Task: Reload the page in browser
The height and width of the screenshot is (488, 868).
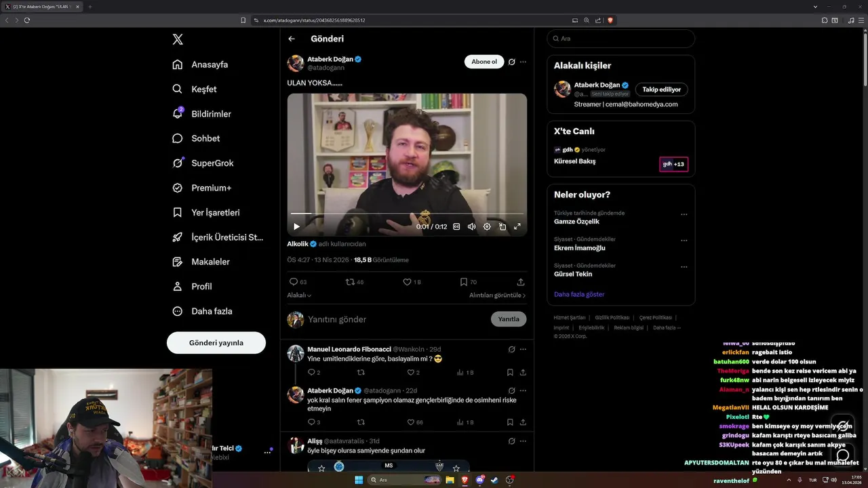Action: [x=27, y=20]
